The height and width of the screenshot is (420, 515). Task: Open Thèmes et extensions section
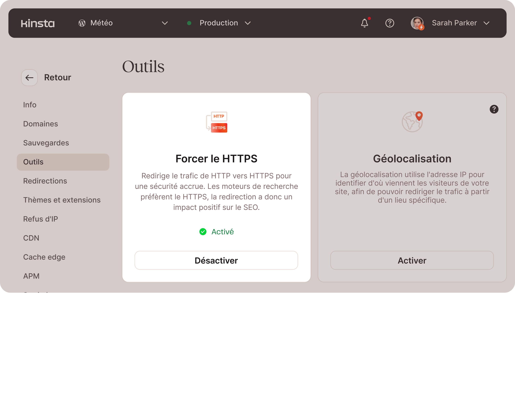tap(62, 200)
